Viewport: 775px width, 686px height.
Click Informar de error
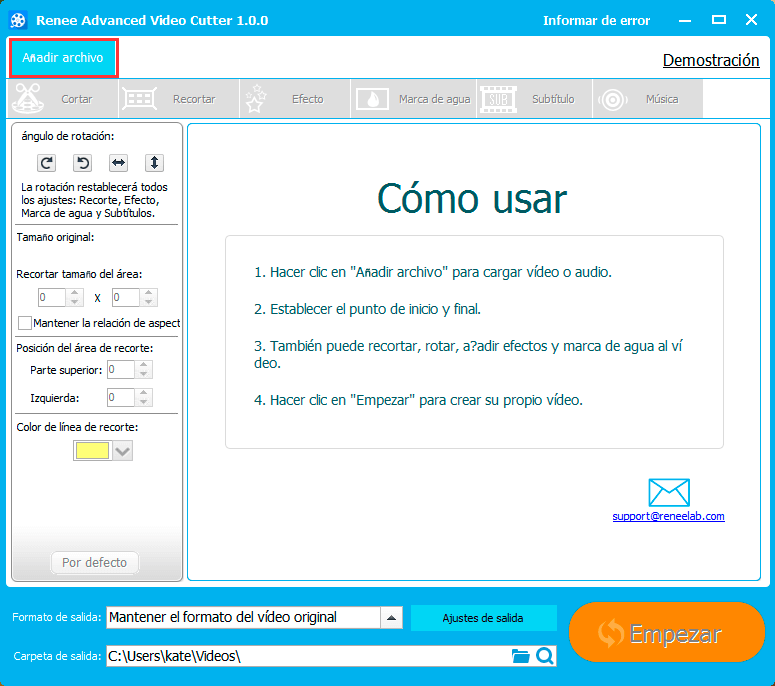click(x=596, y=20)
